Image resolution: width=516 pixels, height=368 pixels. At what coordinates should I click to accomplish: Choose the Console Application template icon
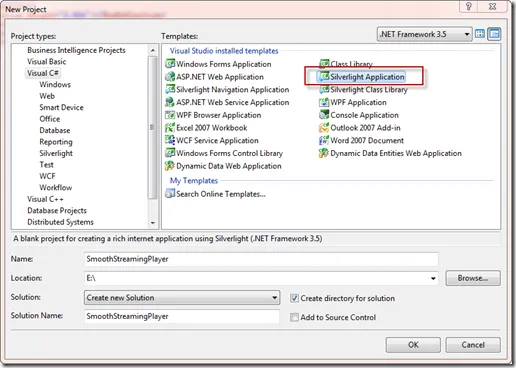click(324, 115)
